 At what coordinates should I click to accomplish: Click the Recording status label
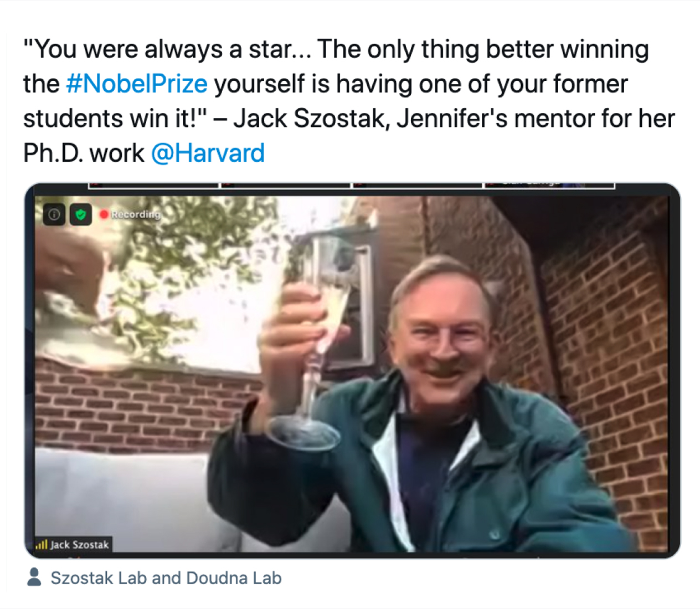coord(136,214)
